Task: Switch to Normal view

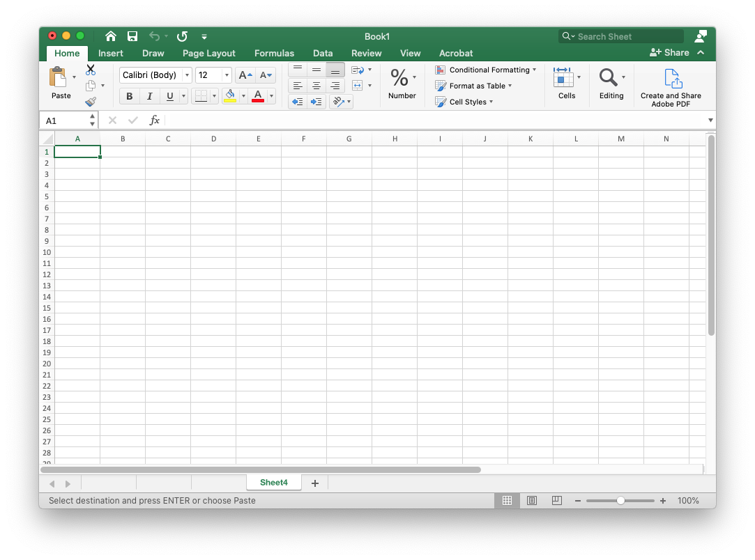Action: point(507,500)
